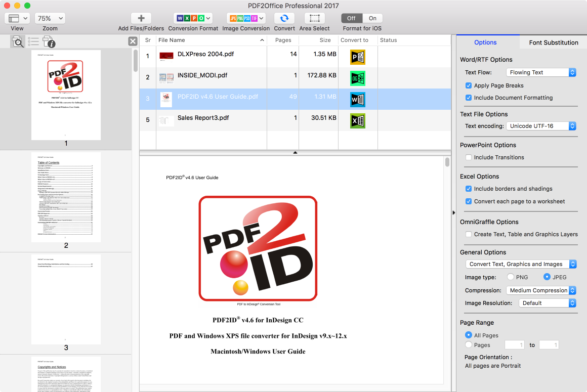Open the Convert Text, Graphics and Images dropdown
Viewport: 587px width, 392px height.
click(521, 264)
